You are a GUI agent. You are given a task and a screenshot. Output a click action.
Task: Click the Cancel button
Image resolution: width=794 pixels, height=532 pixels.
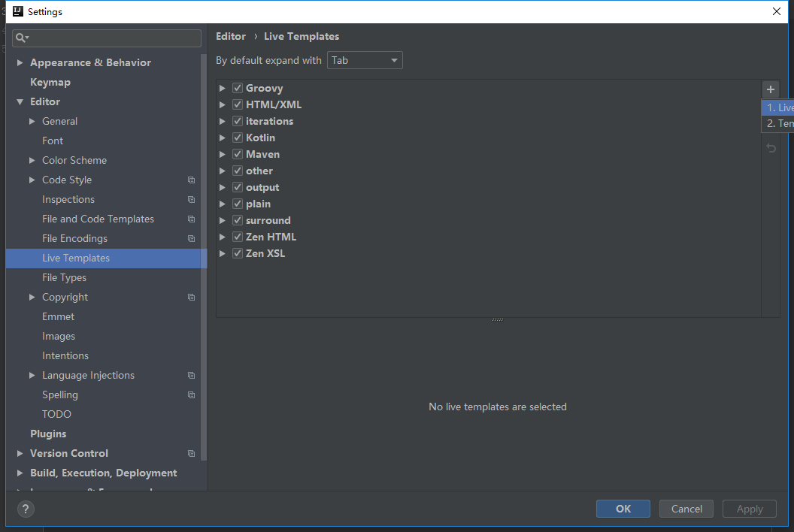686,509
